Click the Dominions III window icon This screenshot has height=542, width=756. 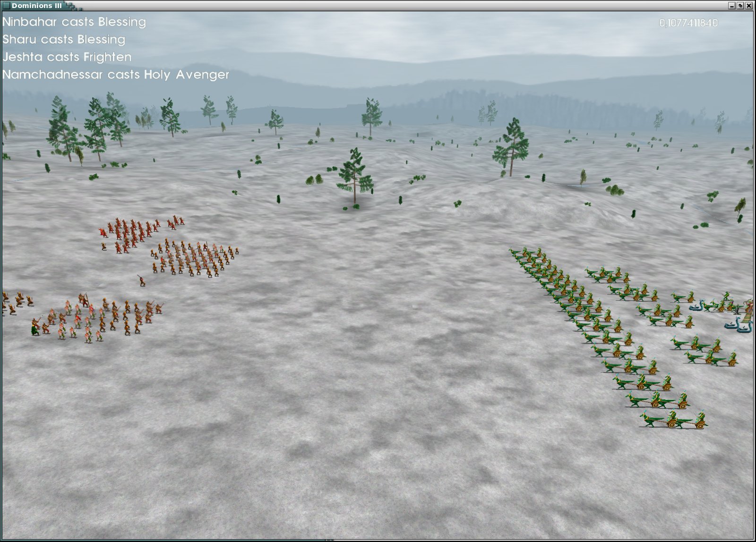tap(6, 6)
